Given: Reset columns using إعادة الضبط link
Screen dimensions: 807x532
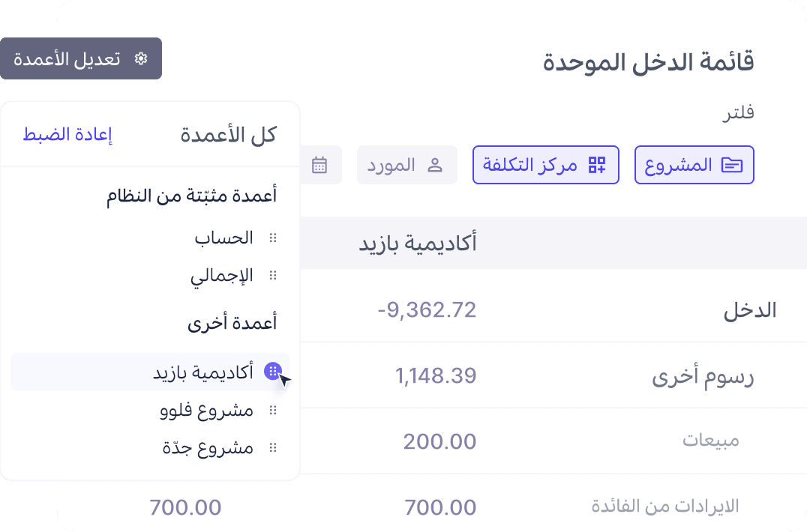Looking at the screenshot, I should (67, 134).
